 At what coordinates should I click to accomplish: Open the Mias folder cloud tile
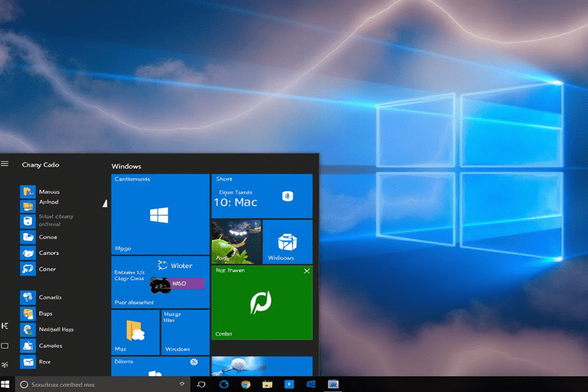tap(135, 332)
